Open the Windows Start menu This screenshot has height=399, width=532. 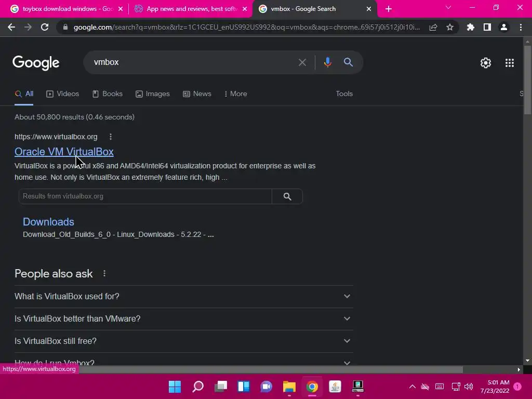tap(175, 387)
